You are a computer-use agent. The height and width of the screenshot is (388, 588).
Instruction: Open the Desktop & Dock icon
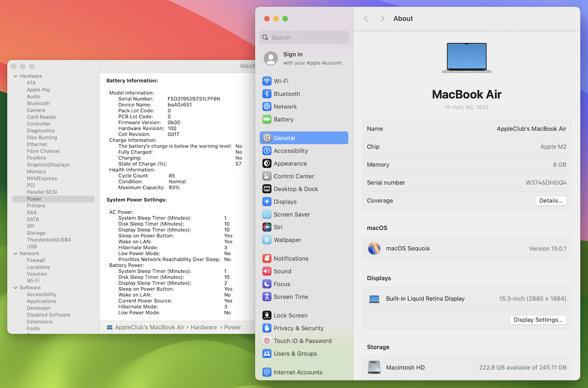point(267,189)
